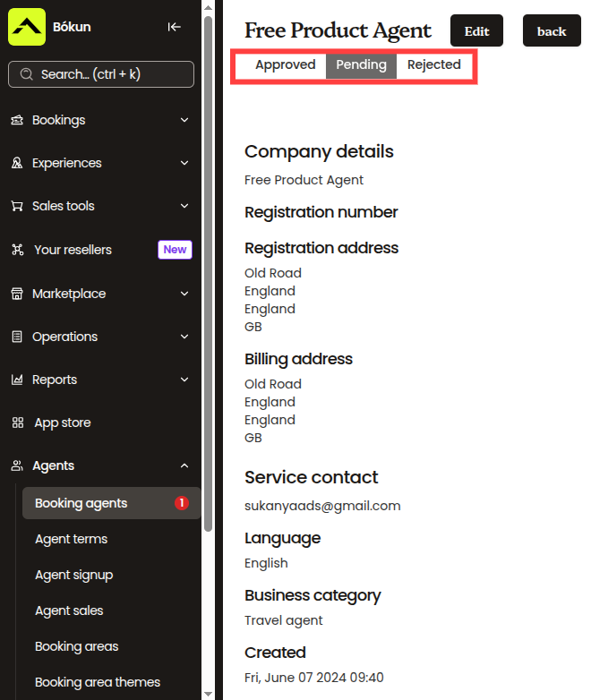Expand the Bookings menu chevron
This screenshot has width=591, height=700.
[184, 120]
